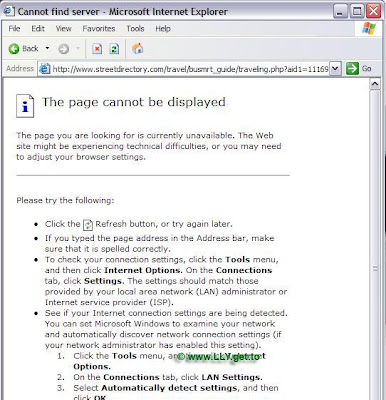Screen dimensions: 386x400
Task: Open the View menu
Action: tap(64, 29)
